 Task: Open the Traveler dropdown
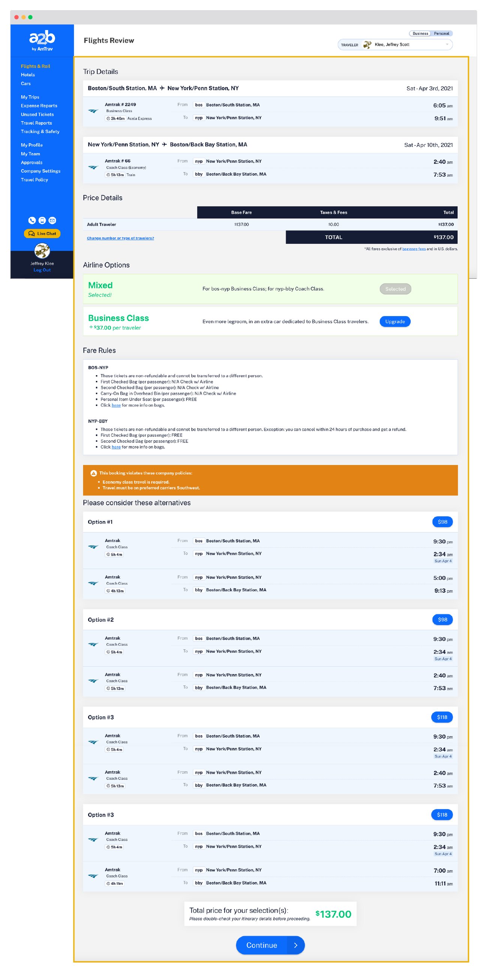(395, 45)
